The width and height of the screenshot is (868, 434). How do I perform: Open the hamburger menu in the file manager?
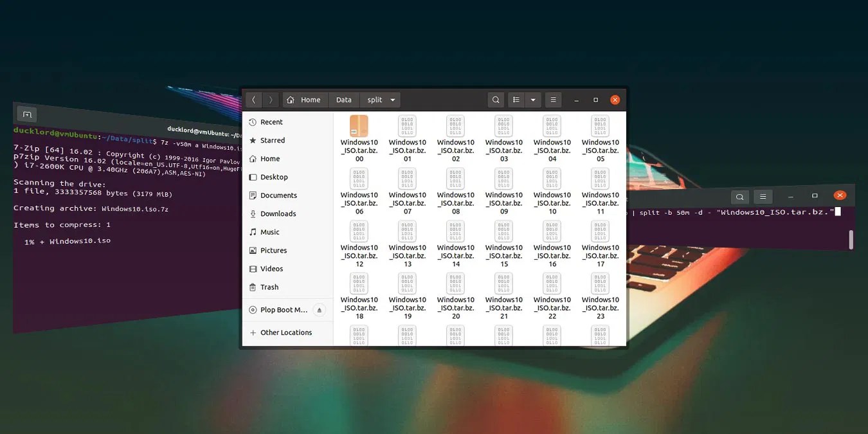tap(553, 100)
